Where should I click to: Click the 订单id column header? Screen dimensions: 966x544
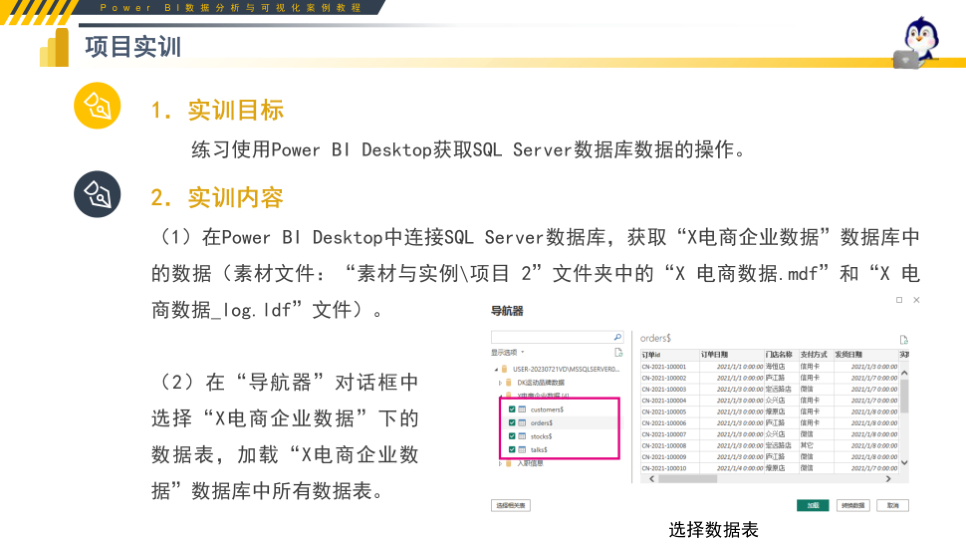[669, 355]
